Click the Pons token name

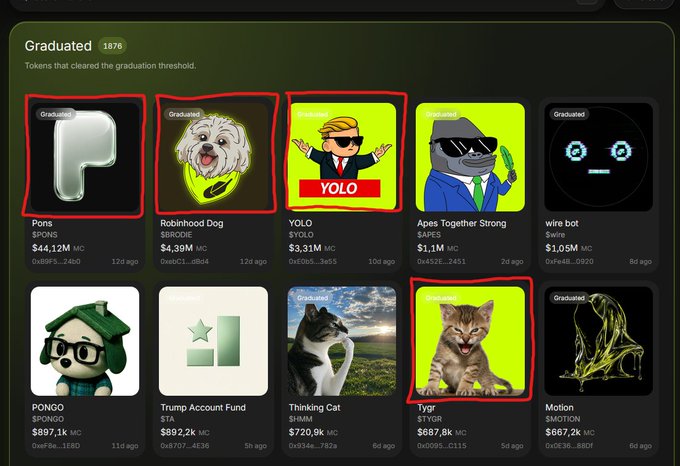coord(42,223)
